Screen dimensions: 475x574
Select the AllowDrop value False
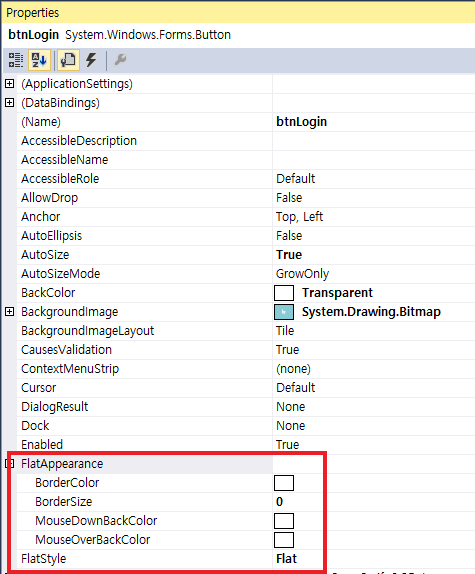[289, 198]
